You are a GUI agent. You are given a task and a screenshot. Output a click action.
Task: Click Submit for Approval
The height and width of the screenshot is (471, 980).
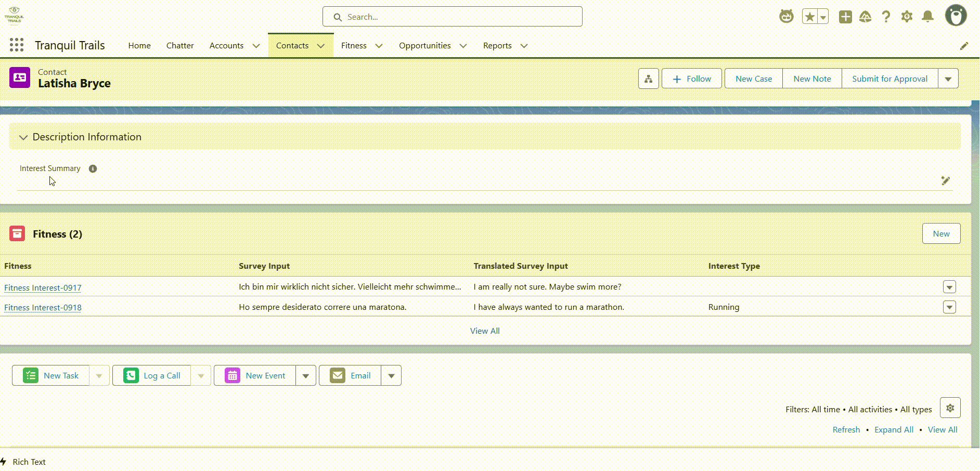[x=889, y=78]
